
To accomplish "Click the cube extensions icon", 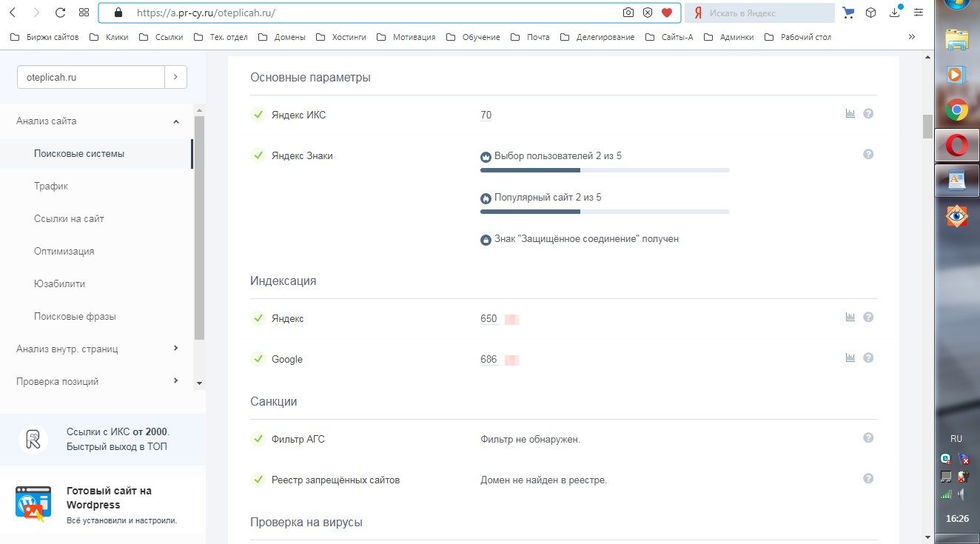I will pos(871,13).
